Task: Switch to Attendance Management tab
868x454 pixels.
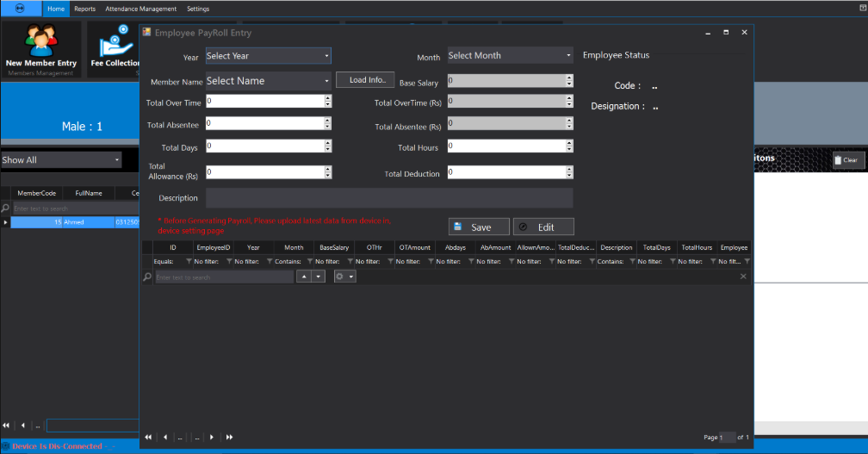Action: pos(140,9)
